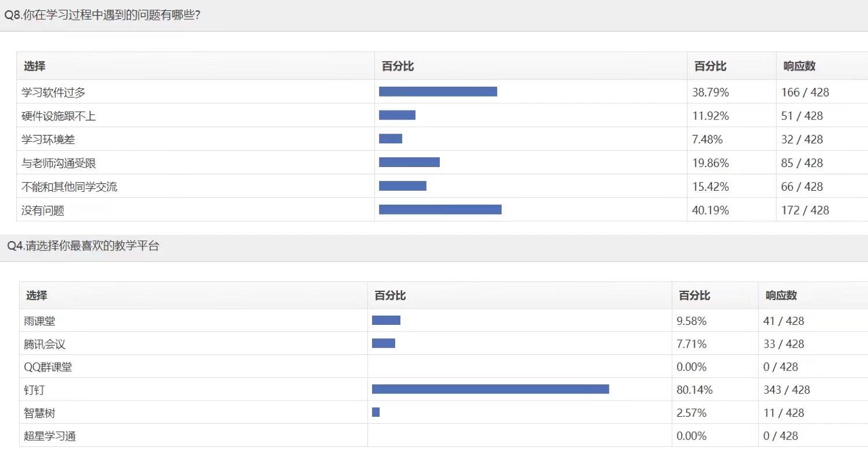The width and height of the screenshot is (868, 459).
Task: Click the 80.14% percentage value
Action: (x=694, y=390)
